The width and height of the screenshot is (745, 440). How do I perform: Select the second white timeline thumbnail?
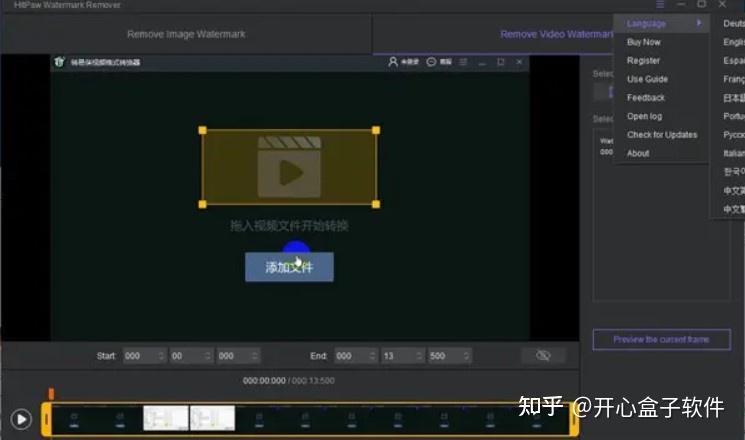(x=212, y=418)
